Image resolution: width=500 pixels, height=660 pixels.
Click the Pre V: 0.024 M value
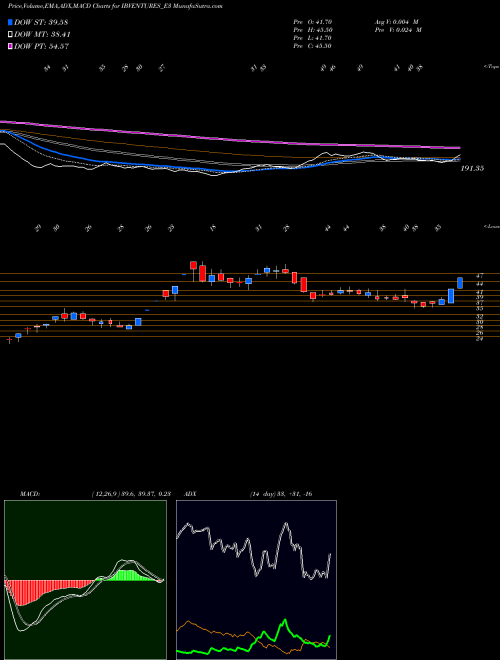[x=397, y=30]
